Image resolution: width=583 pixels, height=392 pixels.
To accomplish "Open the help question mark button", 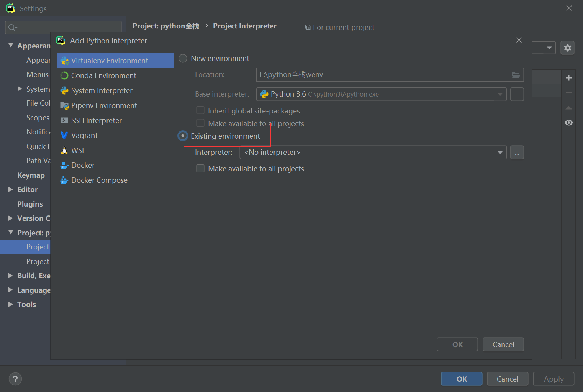I will 15,379.
